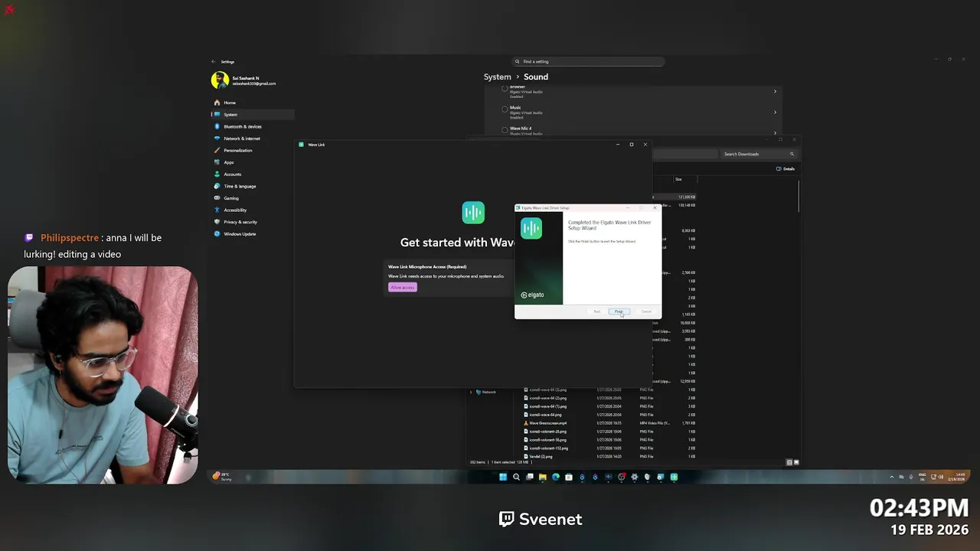Open Personalization settings

click(x=253, y=150)
